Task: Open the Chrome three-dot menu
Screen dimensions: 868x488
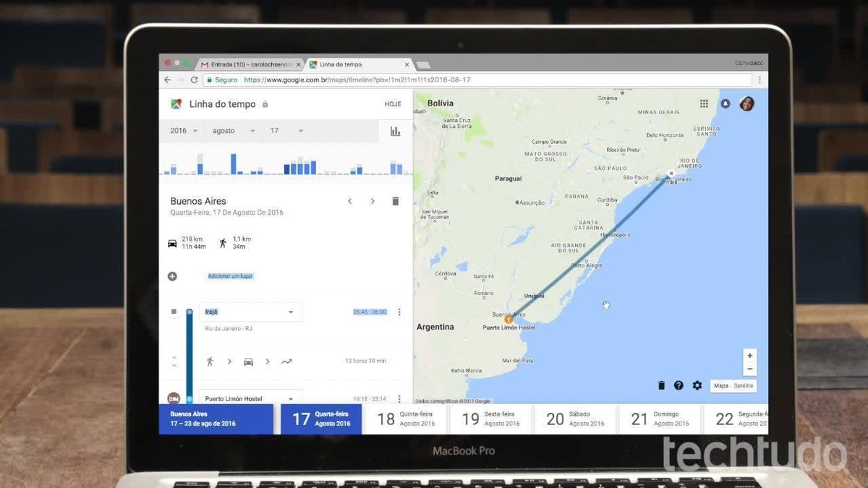Action: point(759,80)
